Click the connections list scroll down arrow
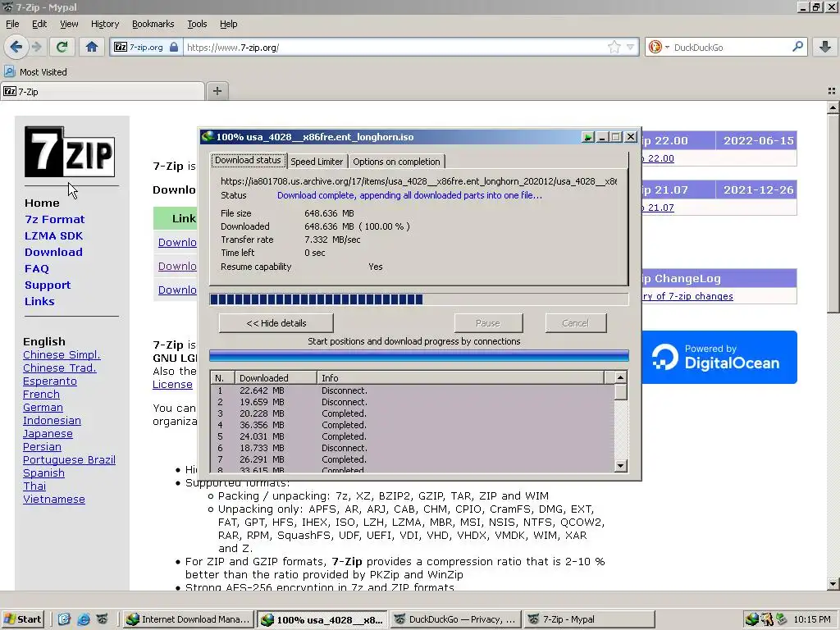 click(620, 466)
